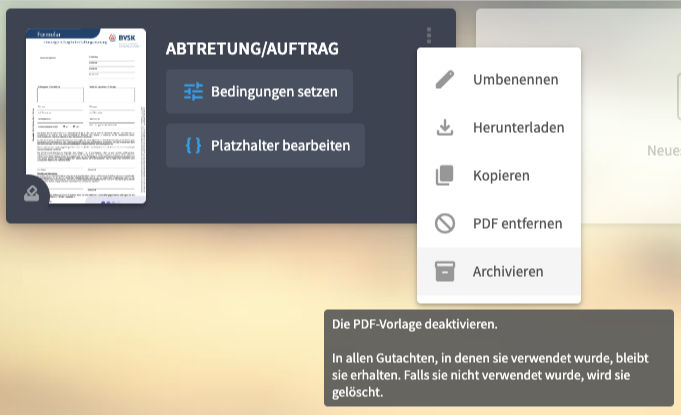The image size is (681, 415).
Task: Choose Herunterladen in the menu
Action: [x=499, y=128]
